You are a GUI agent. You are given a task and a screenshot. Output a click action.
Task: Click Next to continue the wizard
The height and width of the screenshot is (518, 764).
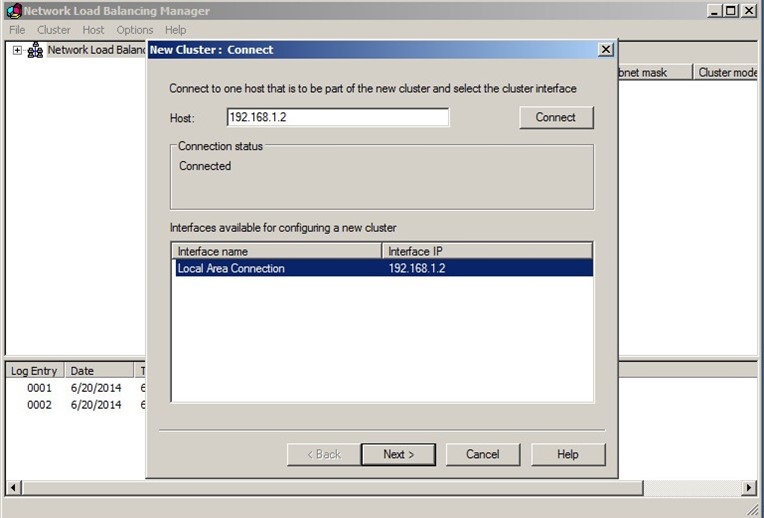pos(398,454)
